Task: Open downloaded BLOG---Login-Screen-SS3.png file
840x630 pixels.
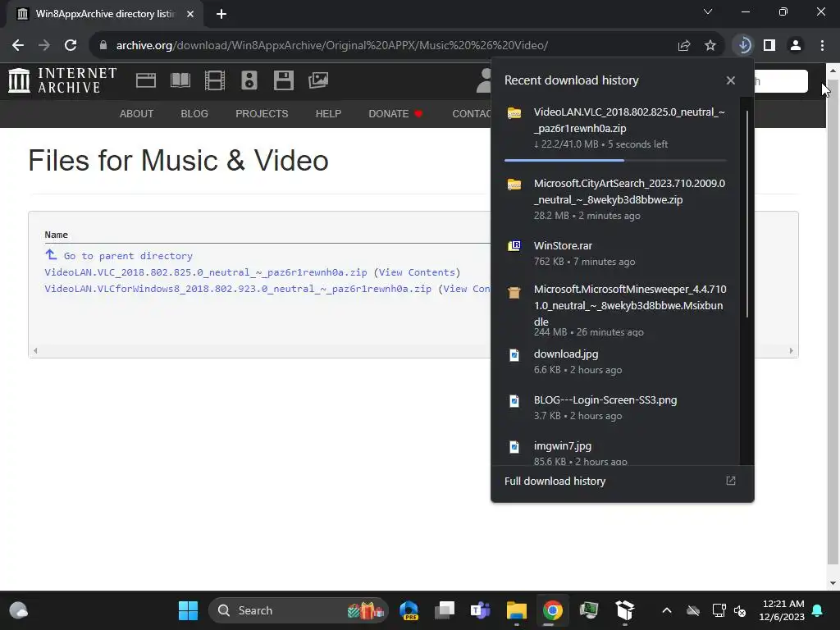Action: pos(616,407)
